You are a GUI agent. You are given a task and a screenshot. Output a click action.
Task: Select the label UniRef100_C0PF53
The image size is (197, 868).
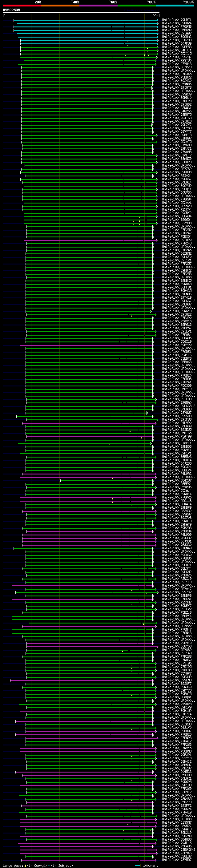click(176, 47)
